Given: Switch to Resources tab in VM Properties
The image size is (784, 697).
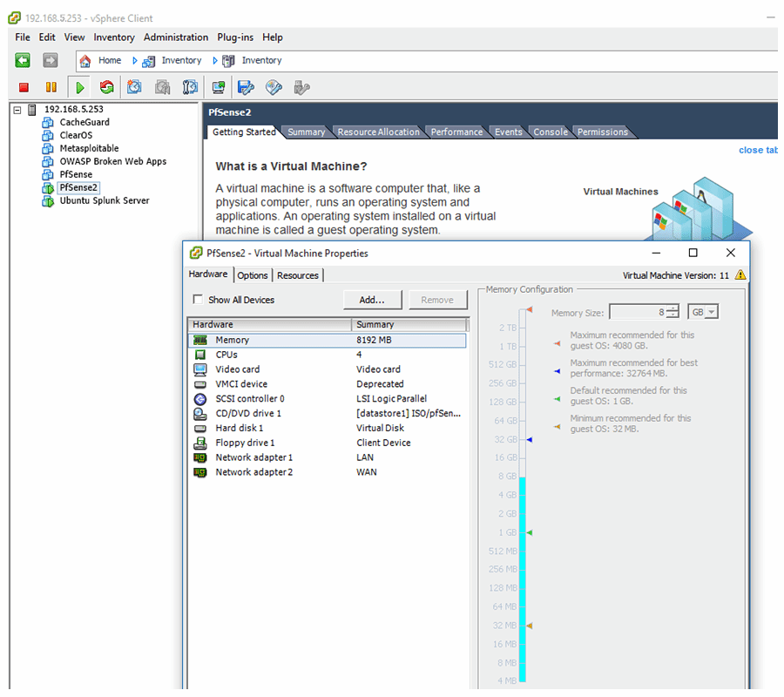Looking at the screenshot, I should pos(298,275).
